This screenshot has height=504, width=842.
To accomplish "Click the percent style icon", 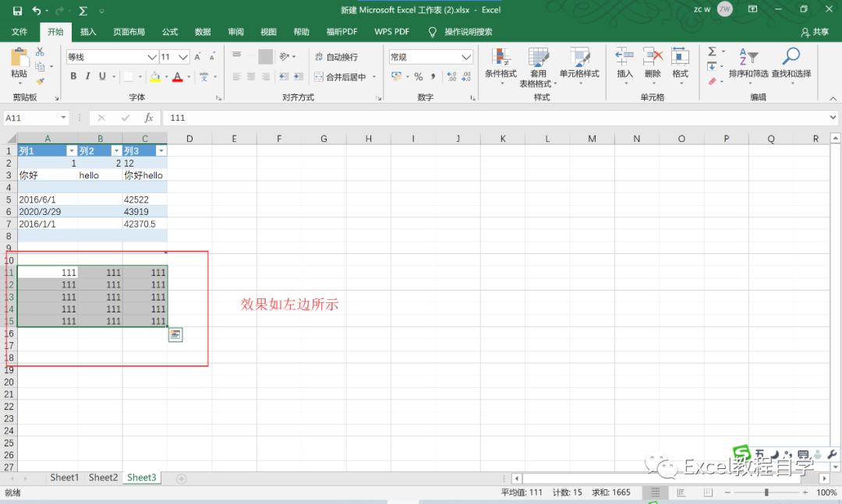I will 419,77.
